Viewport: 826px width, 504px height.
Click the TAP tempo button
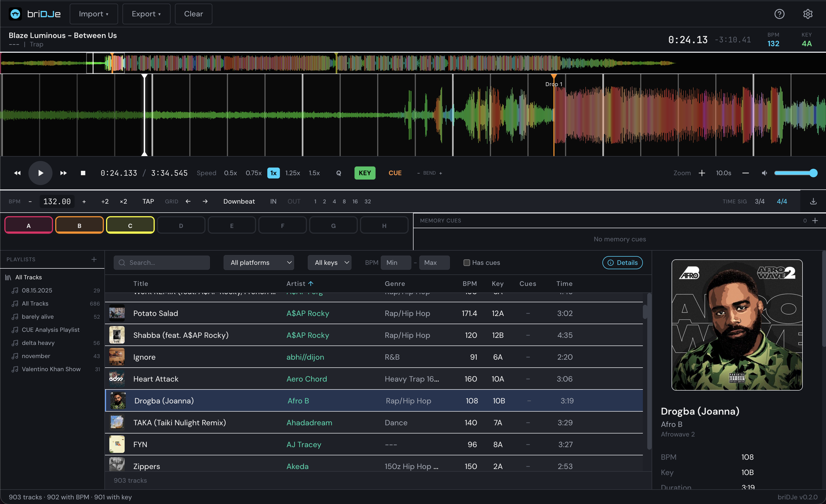click(148, 201)
